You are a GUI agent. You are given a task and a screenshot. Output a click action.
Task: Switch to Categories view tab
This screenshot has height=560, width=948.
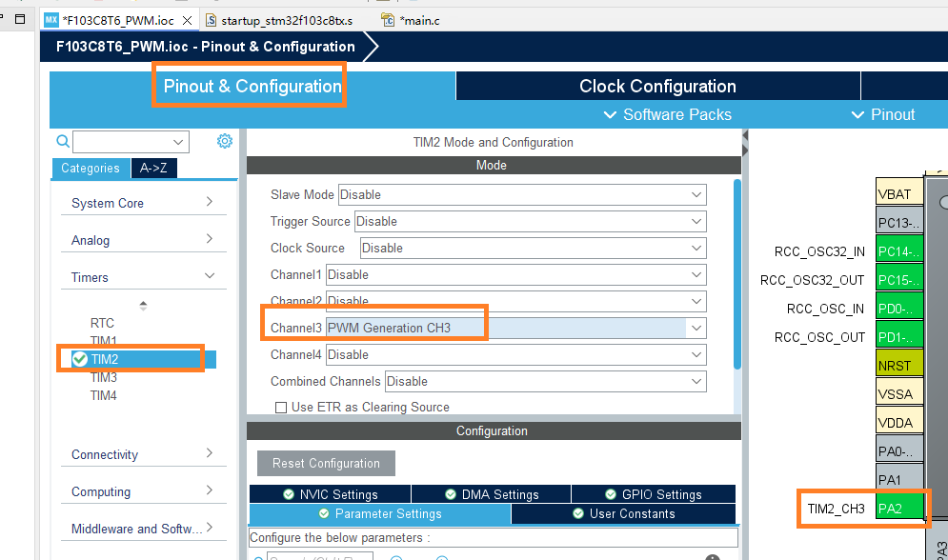91,168
